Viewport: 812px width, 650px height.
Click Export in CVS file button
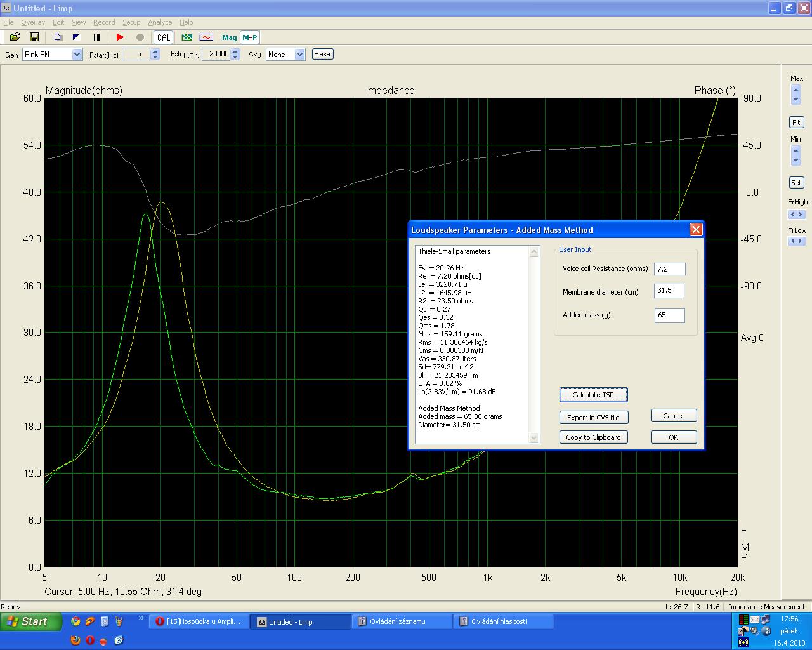point(593,418)
